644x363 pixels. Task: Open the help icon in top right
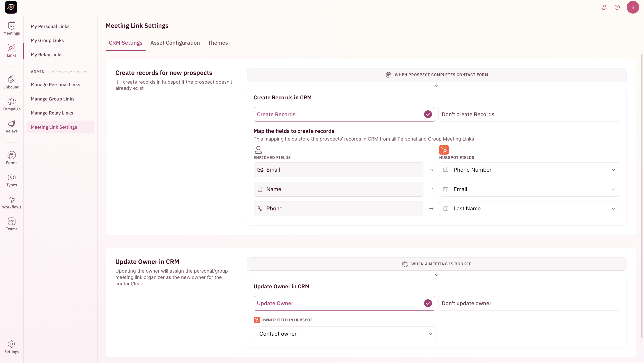click(x=617, y=7)
